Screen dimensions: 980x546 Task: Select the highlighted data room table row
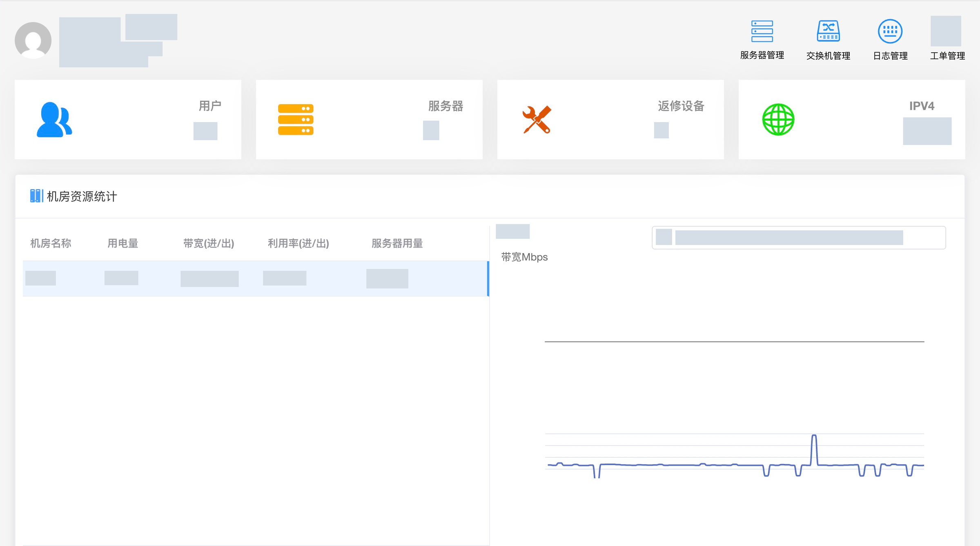[x=256, y=279]
